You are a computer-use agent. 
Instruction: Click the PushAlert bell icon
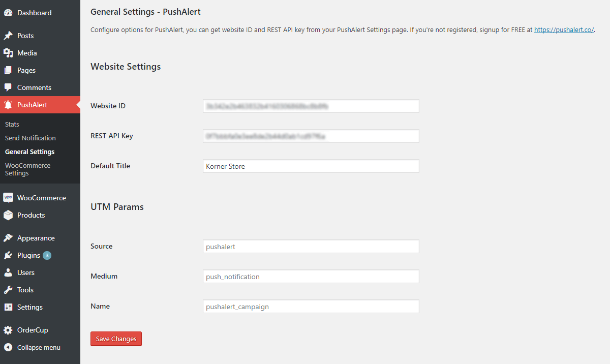point(8,105)
